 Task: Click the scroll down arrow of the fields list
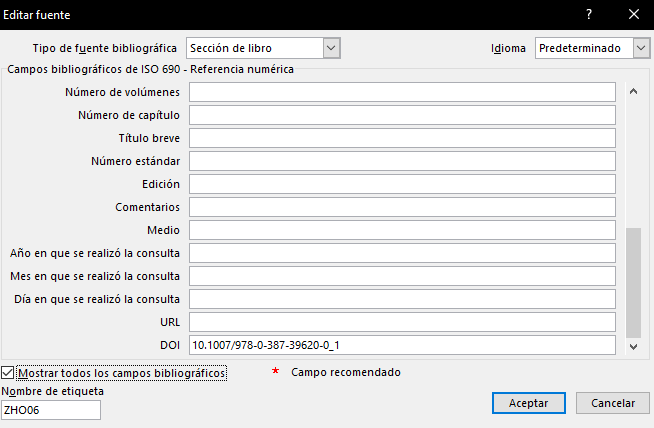[x=633, y=347]
